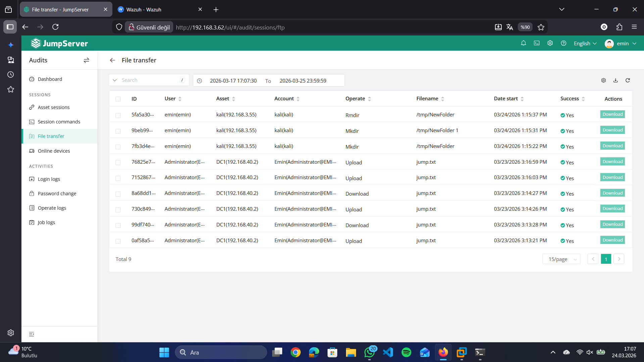
Task: Click the JumpServer logo
Action: [59, 43]
